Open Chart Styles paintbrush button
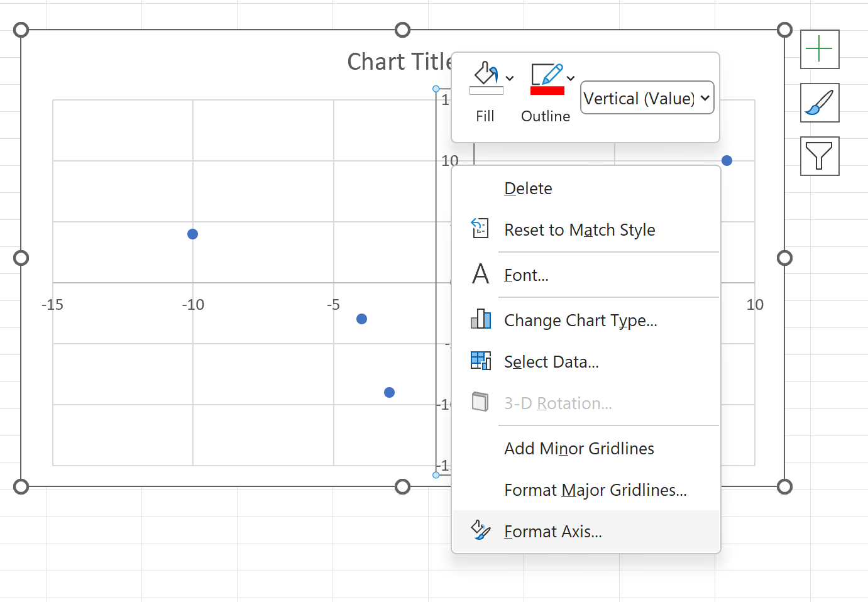 pyautogui.click(x=820, y=103)
